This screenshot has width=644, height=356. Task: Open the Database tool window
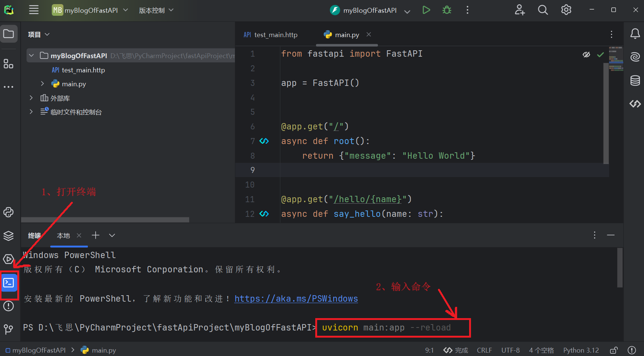click(x=635, y=80)
